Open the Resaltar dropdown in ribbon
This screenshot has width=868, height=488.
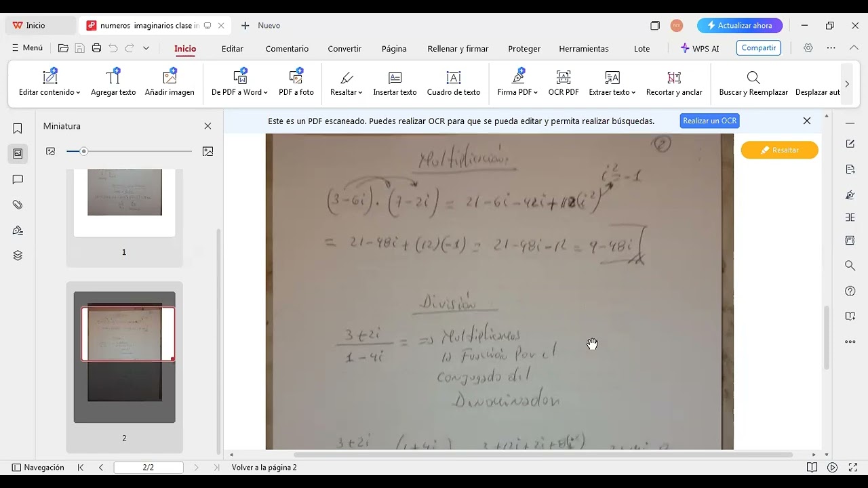click(x=346, y=83)
